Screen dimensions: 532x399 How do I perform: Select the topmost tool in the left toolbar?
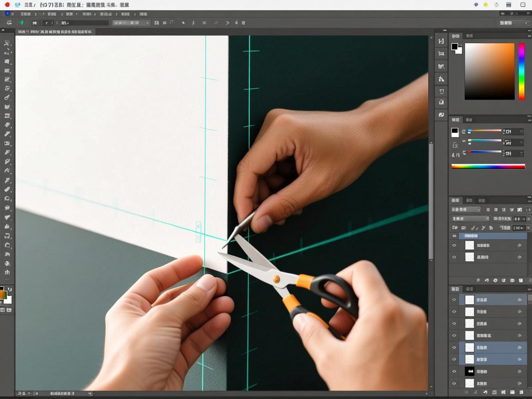pos(7,43)
